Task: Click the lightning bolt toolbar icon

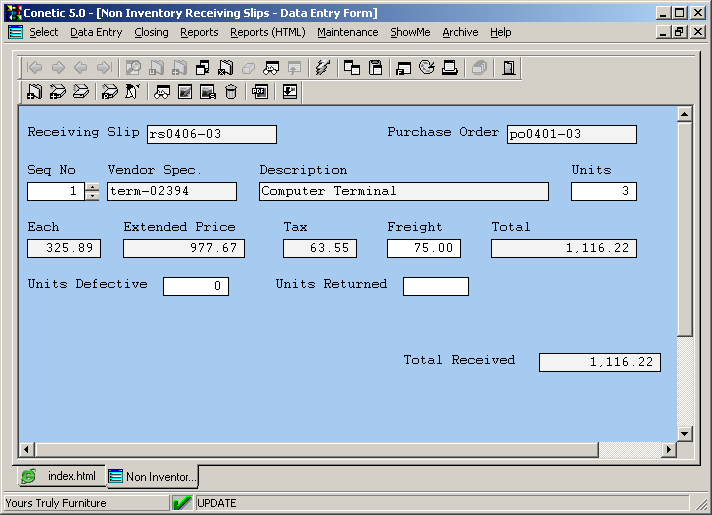Action: point(322,68)
